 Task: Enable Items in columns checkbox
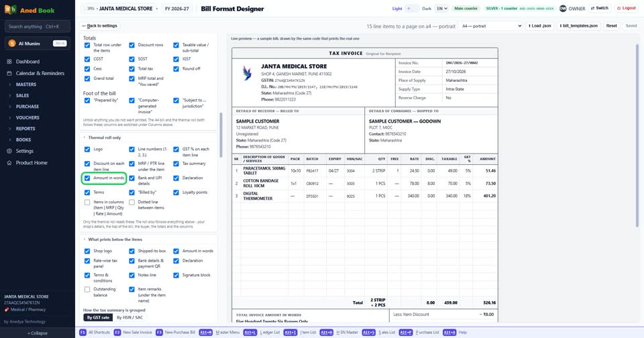point(87,202)
